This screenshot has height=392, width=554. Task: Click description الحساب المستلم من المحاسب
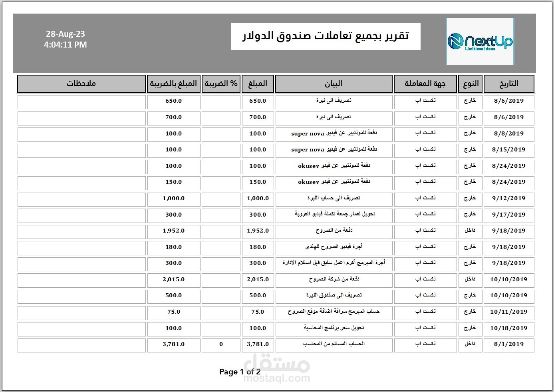click(x=334, y=344)
